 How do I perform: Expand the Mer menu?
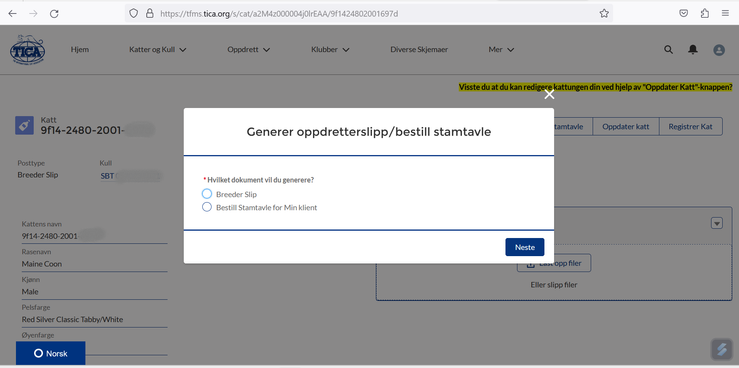pyautogui.click(x=501, y=49)
